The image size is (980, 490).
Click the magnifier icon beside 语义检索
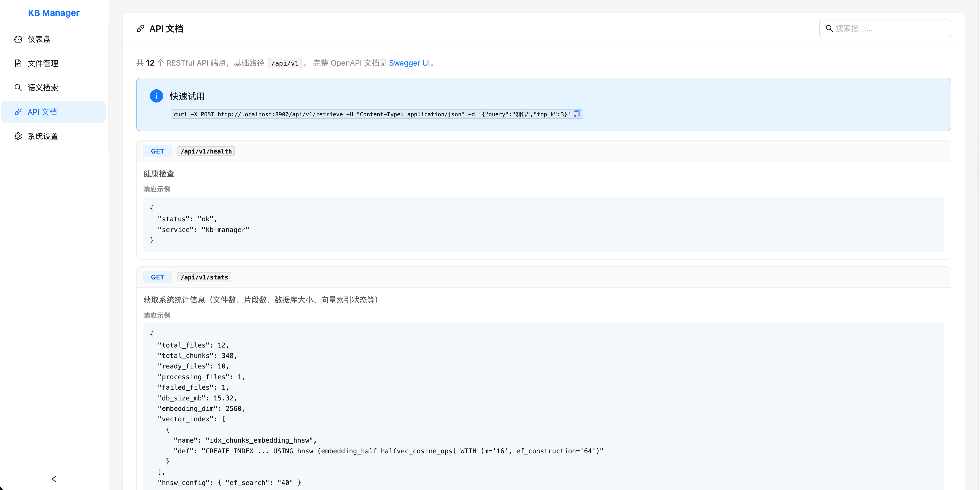click(18, 88)
